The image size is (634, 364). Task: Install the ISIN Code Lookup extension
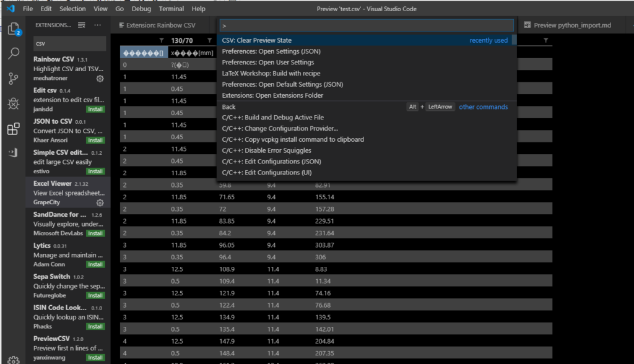pos(95,327)
